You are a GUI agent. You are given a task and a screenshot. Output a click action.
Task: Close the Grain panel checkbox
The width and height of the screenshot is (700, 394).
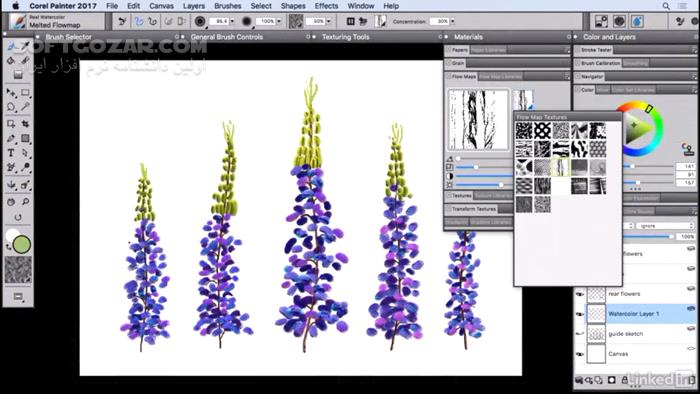449,63
